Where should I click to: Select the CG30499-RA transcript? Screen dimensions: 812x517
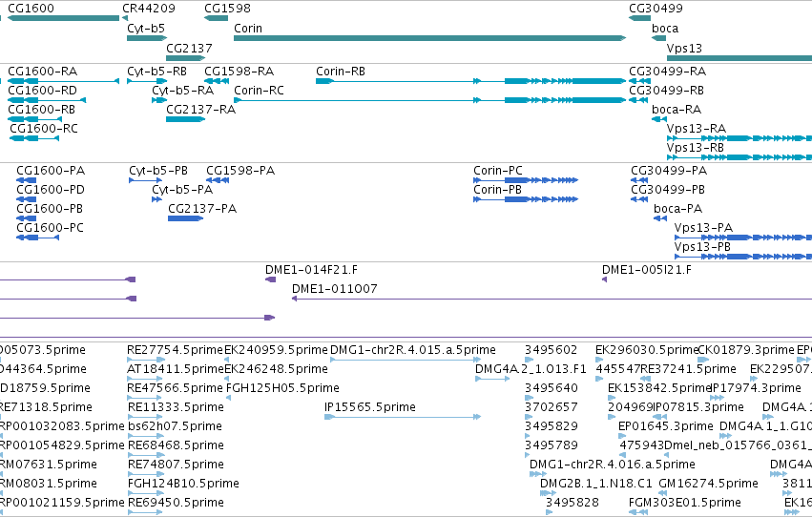pyautogui.click(x=639, y=81)
